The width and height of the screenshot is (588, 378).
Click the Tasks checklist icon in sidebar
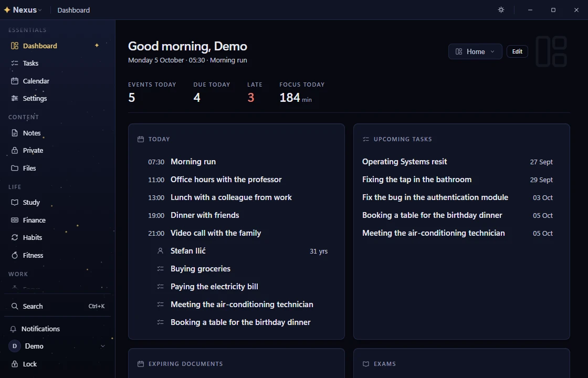click(15, 64)
